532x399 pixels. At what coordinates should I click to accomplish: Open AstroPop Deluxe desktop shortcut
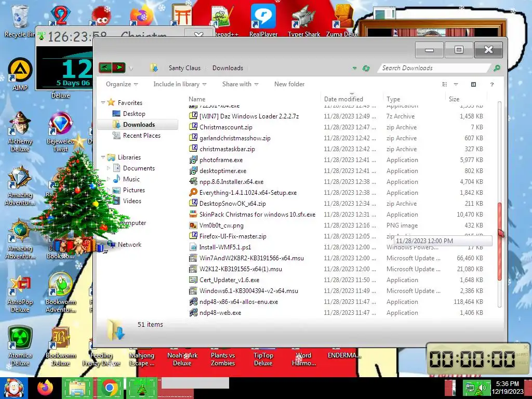(20, 294)
